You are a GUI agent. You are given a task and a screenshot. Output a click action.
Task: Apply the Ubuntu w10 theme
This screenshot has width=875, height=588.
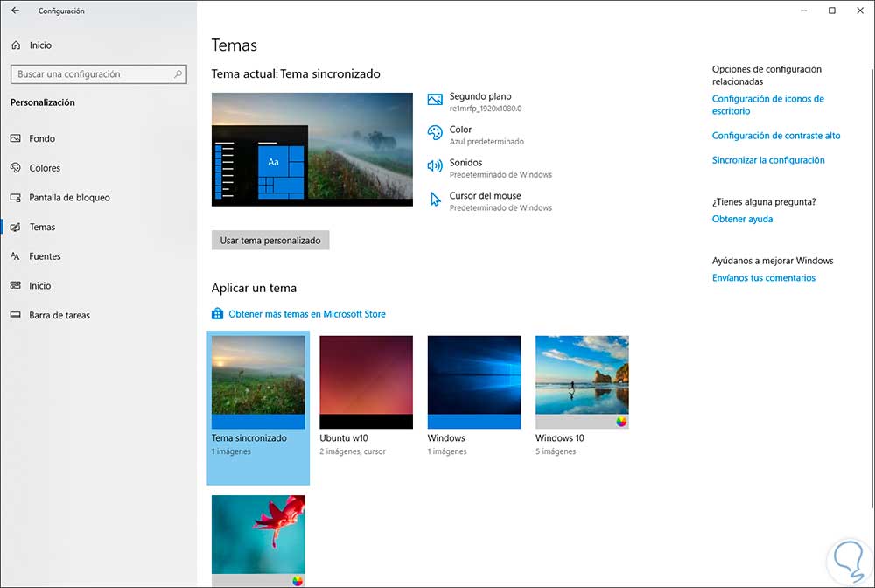point(366,382)
